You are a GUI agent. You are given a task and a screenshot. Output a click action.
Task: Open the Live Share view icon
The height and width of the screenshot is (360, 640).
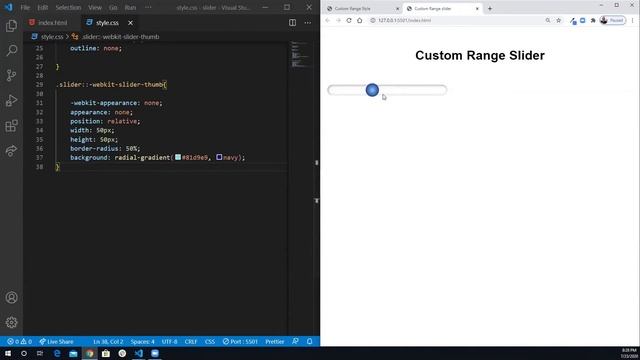pos(11,151)
